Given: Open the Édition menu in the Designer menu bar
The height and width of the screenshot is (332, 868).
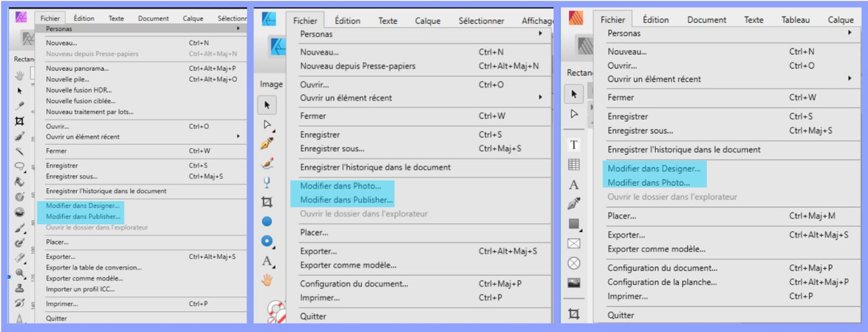Looking at the screenshot, I should (347, 20).
